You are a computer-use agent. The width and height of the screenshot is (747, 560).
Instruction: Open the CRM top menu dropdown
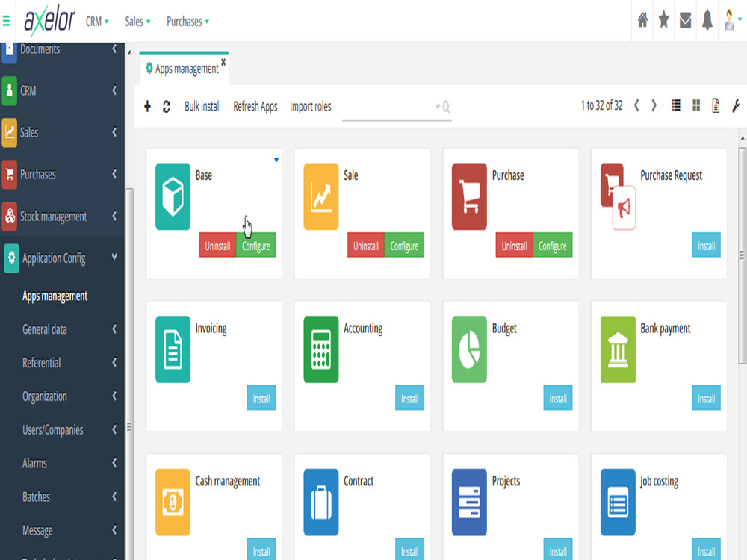pyautogui.click(x=97, y=22)
